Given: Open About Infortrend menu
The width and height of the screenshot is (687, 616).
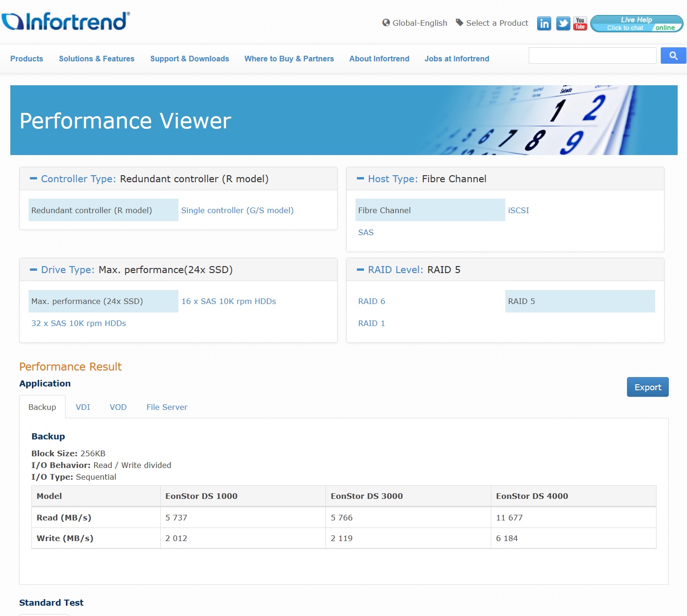Looking at the screenshot, I should (x=379, y=59).
